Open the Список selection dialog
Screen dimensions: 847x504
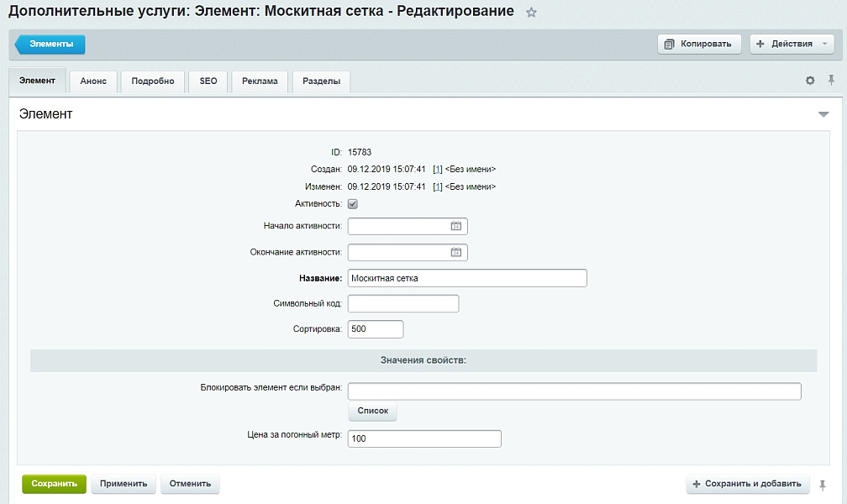tap(371, 411)
